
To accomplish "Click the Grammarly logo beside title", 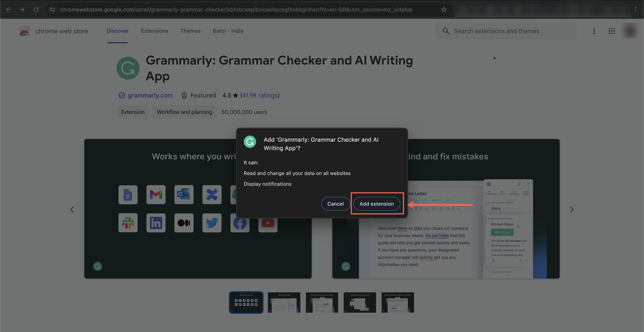I will (128, 68).
